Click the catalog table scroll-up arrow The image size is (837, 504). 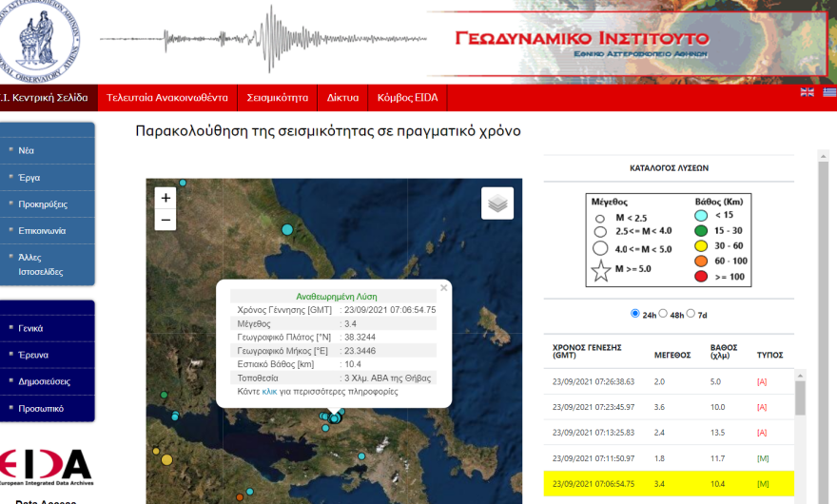click(800, 376)
